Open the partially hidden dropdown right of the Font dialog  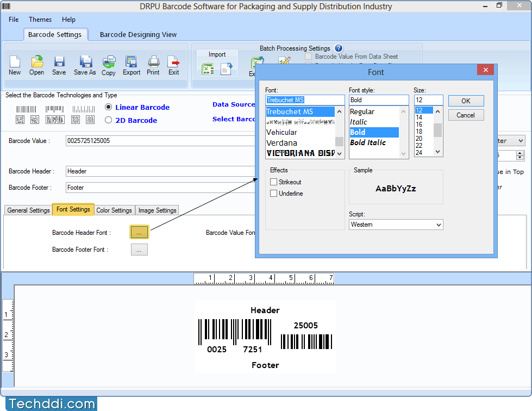(521, 140)
